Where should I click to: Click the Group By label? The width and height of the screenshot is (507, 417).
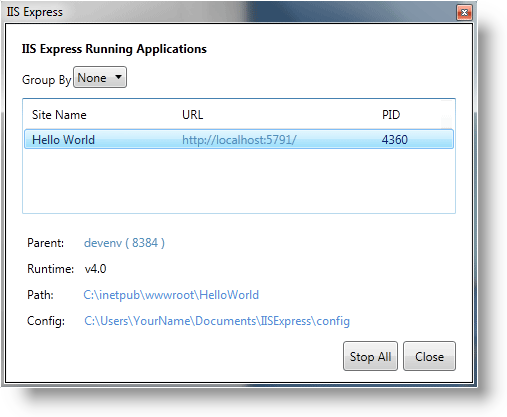coord(47,80)
